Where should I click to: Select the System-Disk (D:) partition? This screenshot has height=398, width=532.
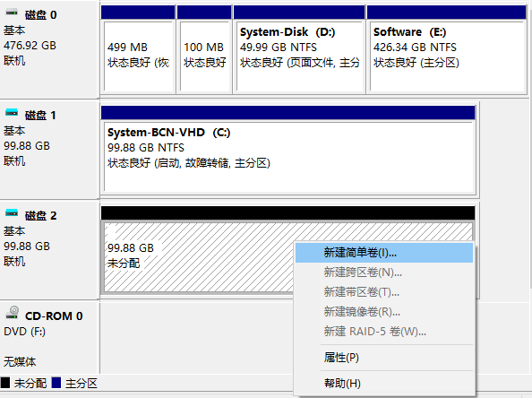(299, 56)
